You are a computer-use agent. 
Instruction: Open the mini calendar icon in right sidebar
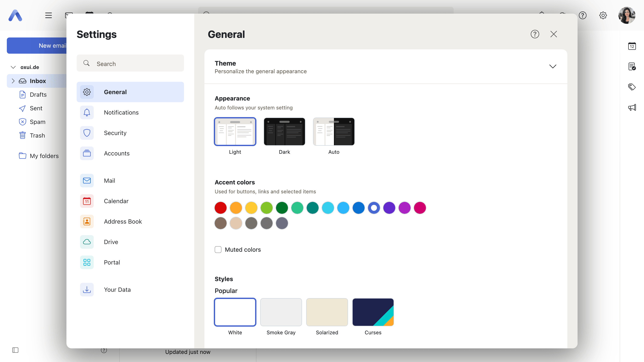click(632, 46)
